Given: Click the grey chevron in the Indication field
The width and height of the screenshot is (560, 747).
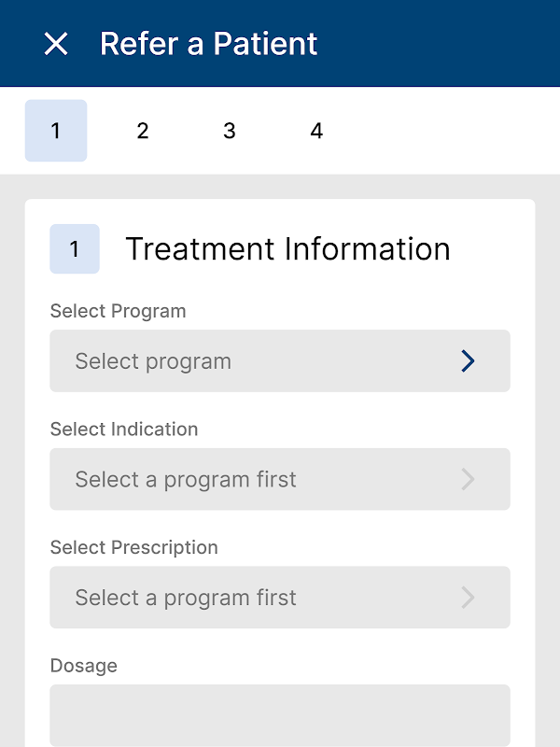Looking at the screenshot, I should 469,480.
